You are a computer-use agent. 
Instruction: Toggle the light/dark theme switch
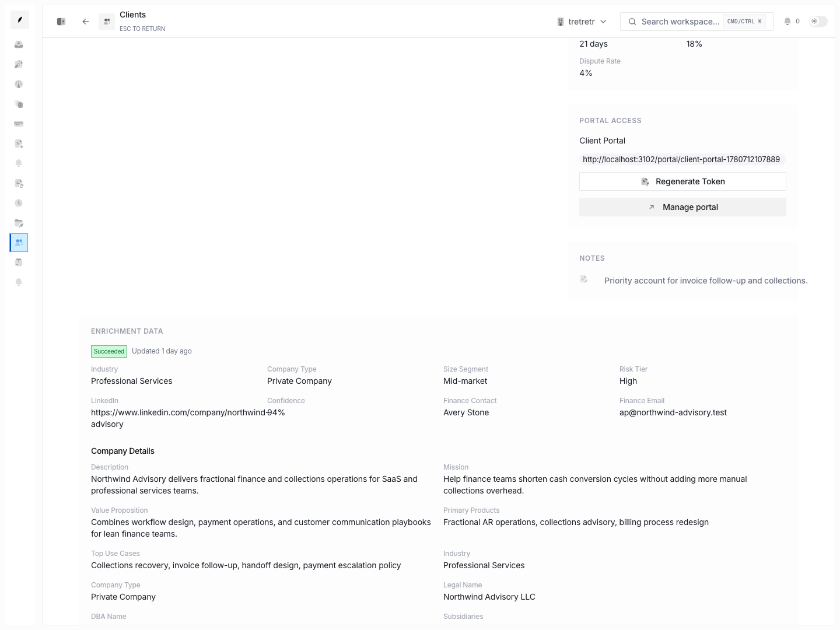pos(818,22)
